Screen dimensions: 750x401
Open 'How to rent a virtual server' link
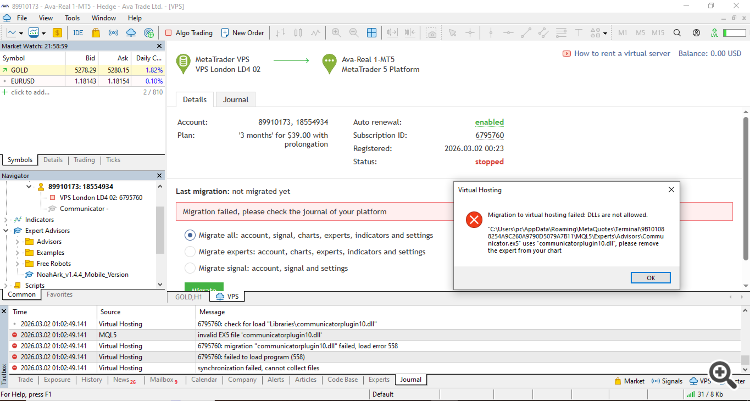622,54
